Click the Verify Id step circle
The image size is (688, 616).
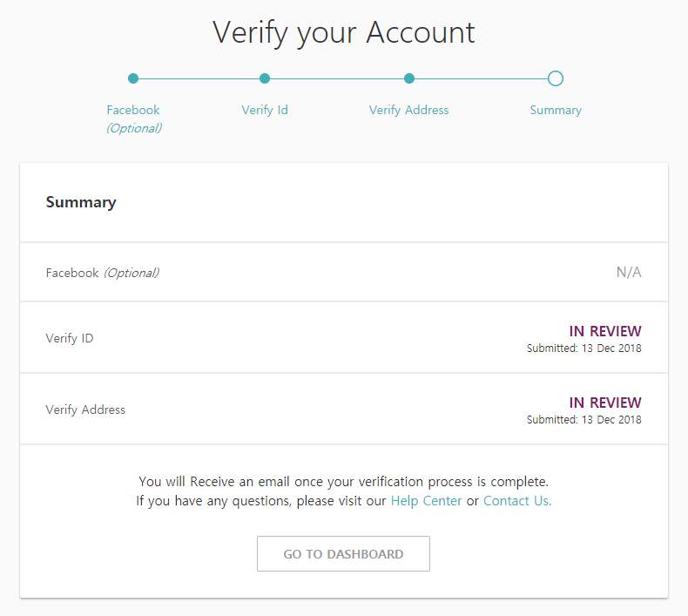(265, 78)
